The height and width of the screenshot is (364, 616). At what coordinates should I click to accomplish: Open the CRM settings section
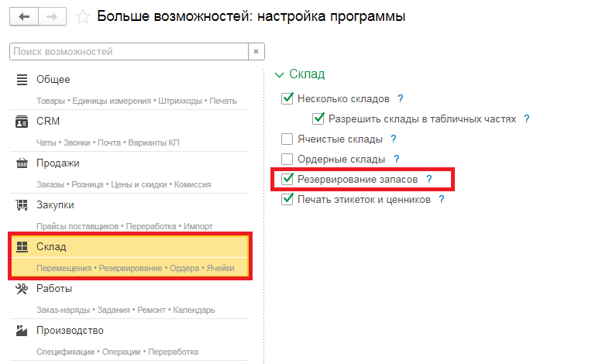coord(48,122)
